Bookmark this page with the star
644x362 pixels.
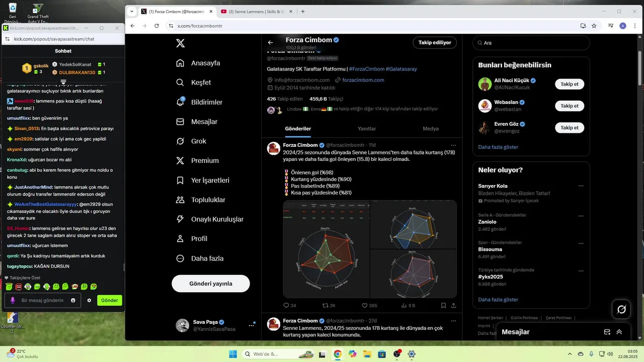pyautogui.click(x=594, y=26)
